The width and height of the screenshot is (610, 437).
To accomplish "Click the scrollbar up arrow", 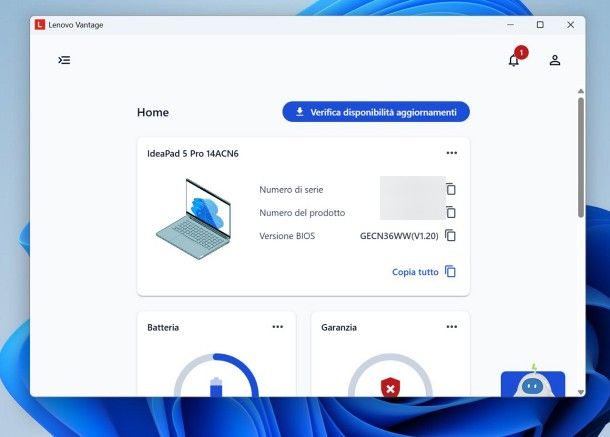I will [581, 91].
